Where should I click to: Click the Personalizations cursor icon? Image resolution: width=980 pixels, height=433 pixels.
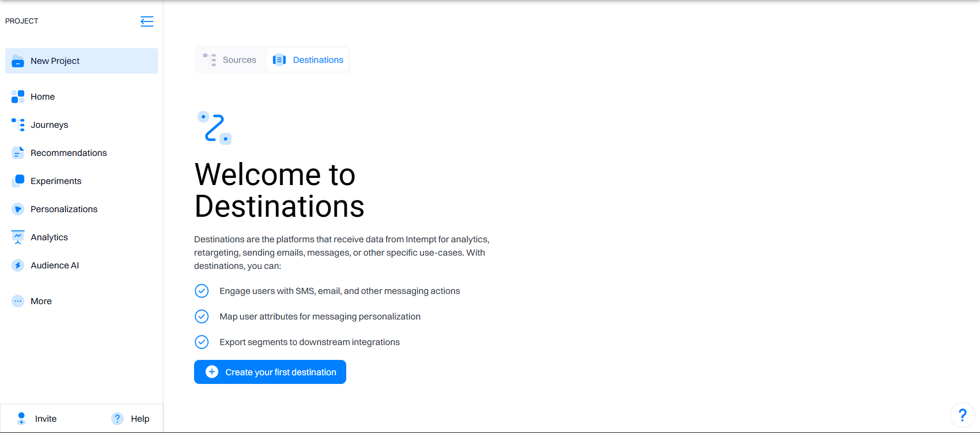coord(18,209)
